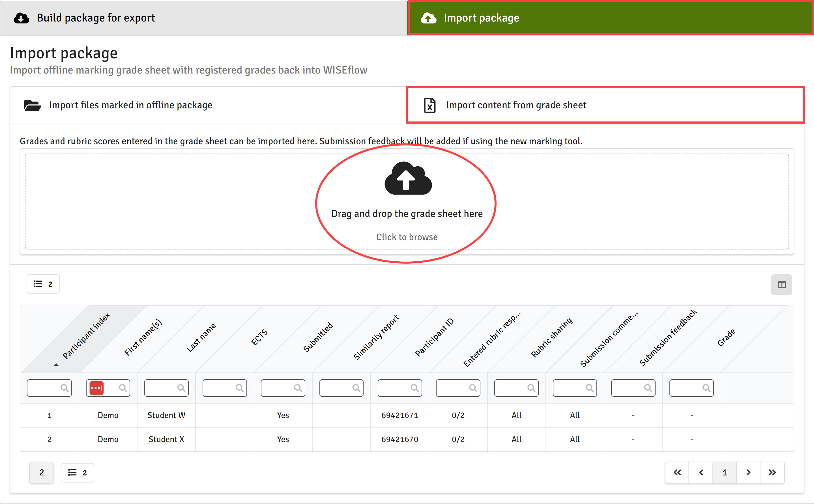The height and width of the screenshot is (504, 814).
Task: Toggle column visibility panel icon
Action: tap(781, 284)
